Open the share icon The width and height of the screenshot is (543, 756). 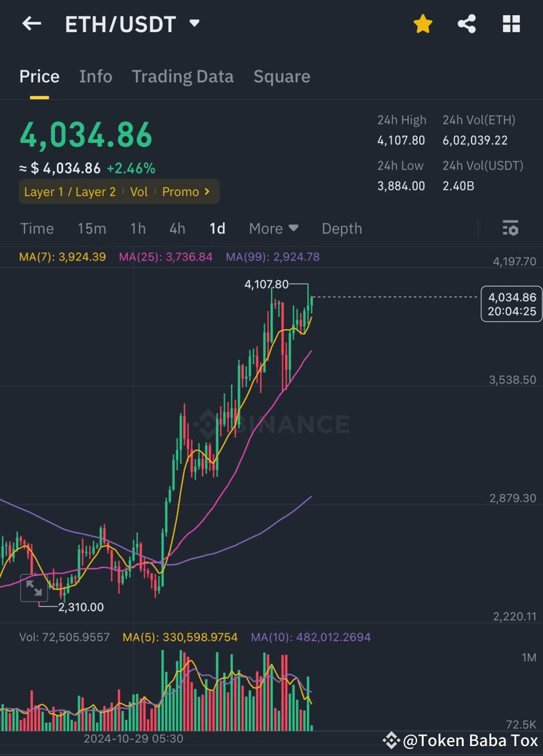point(467,24)
